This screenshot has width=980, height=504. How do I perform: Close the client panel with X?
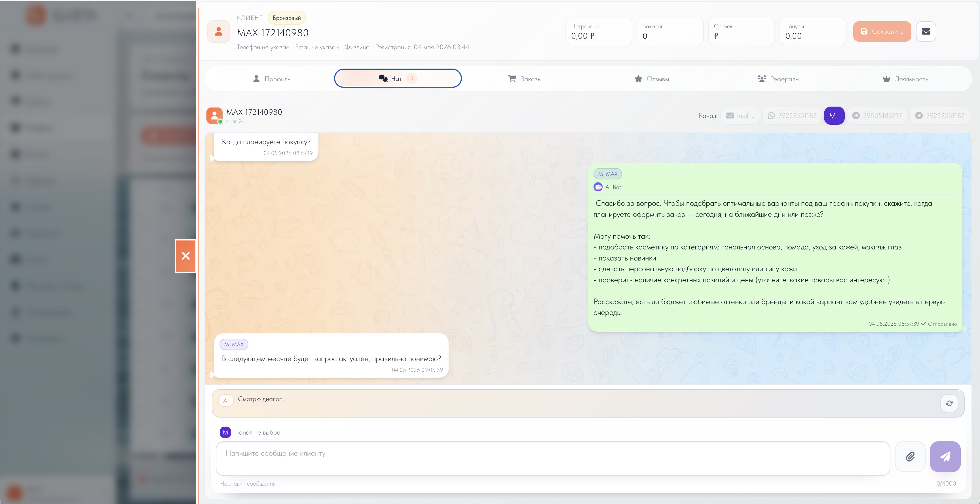click(x=186, y=256)
